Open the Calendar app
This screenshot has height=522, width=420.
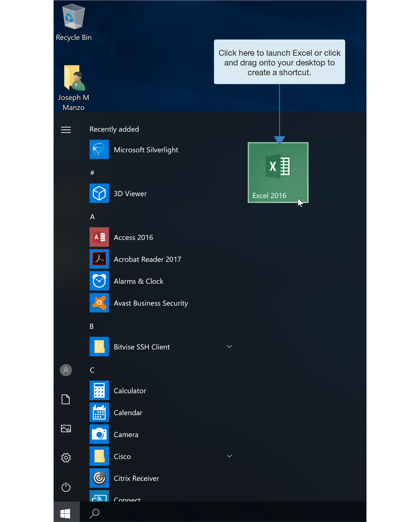pos(128,413)
